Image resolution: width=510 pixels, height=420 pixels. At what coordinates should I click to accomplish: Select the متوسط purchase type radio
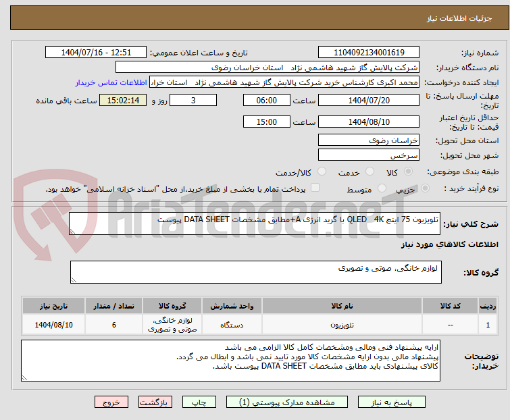pos(382,188)
